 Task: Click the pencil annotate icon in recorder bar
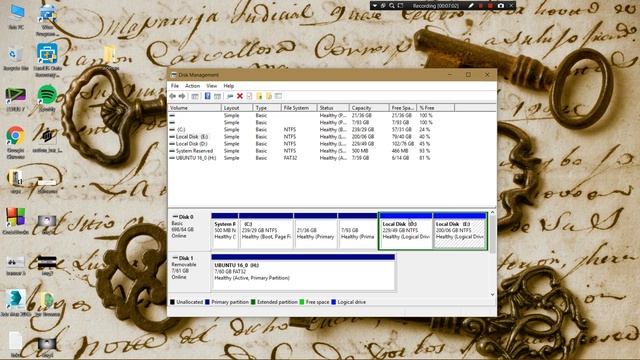[x=471, y=6]
